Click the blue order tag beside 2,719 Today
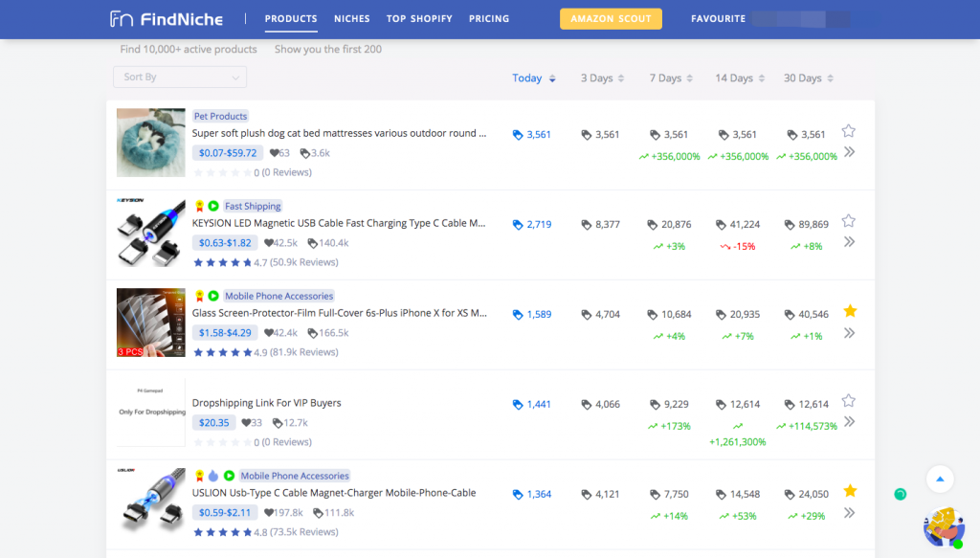The height and width of the screenshot is (558, 980). point(518,225)
